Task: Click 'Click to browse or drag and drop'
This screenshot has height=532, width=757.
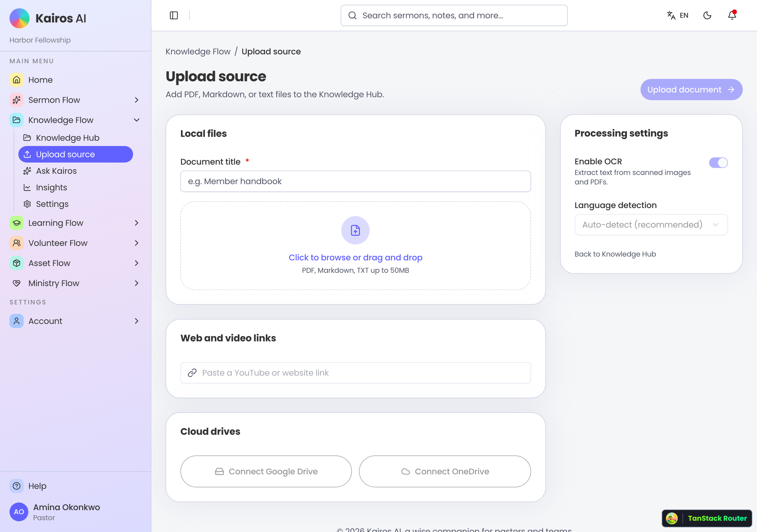Action: pyautogui.click(x=355, y=257)
